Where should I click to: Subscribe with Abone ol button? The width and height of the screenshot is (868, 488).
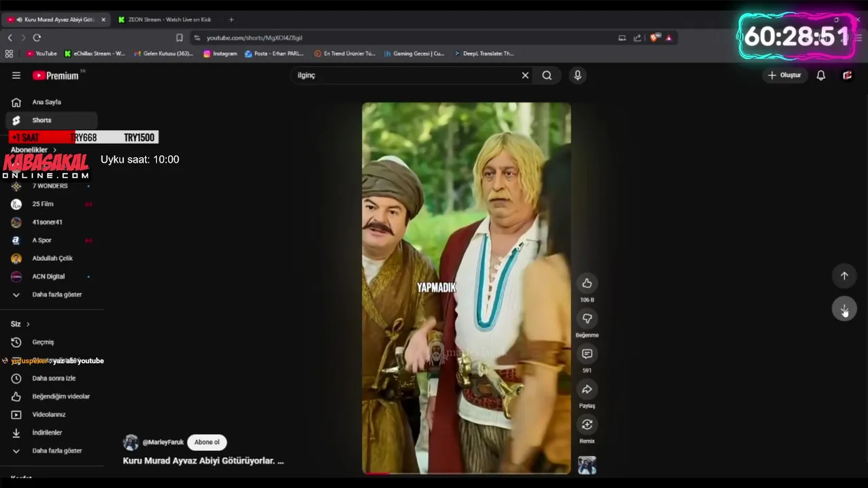[207, 442]
